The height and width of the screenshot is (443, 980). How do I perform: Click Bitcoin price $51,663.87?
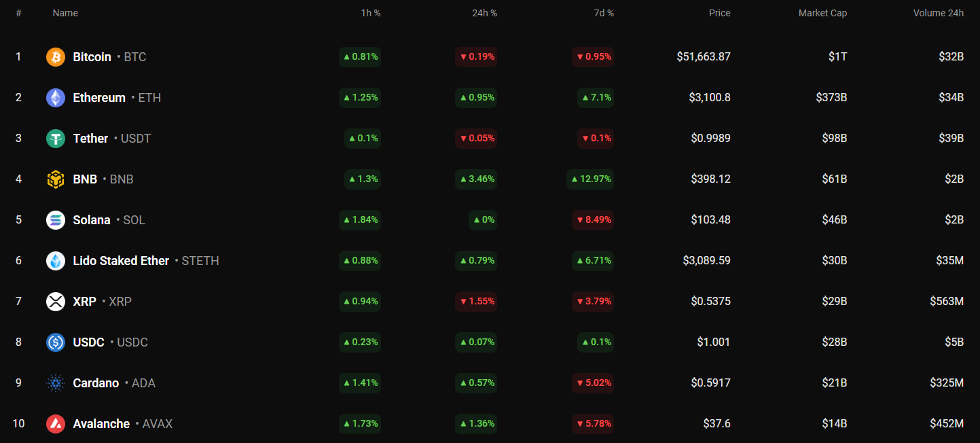[x=704, y=57]
